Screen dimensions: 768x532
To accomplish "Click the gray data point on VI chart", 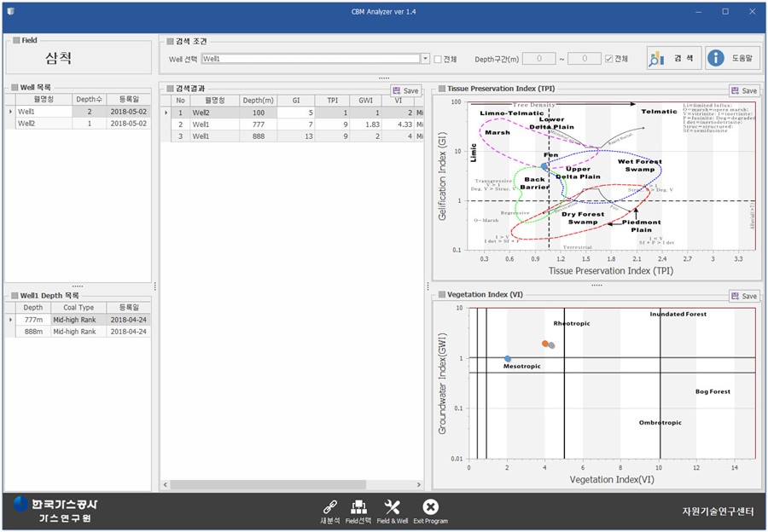I will tap(551, 345).
